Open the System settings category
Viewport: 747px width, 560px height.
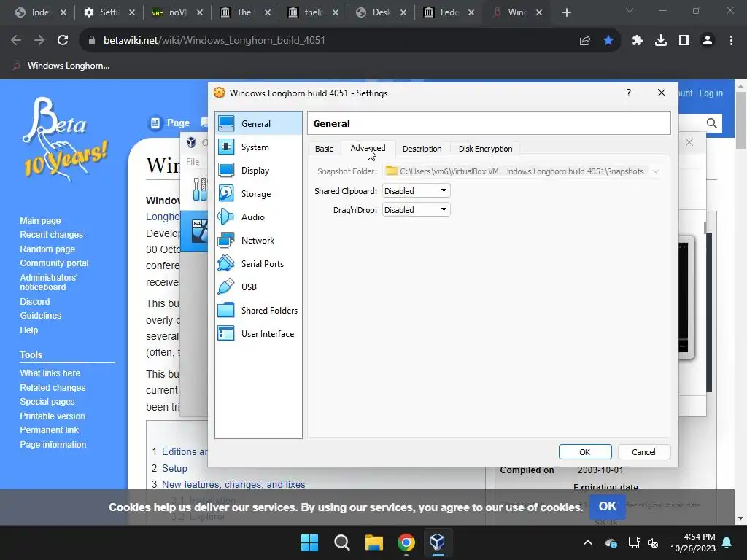click(x=258, y=147)
